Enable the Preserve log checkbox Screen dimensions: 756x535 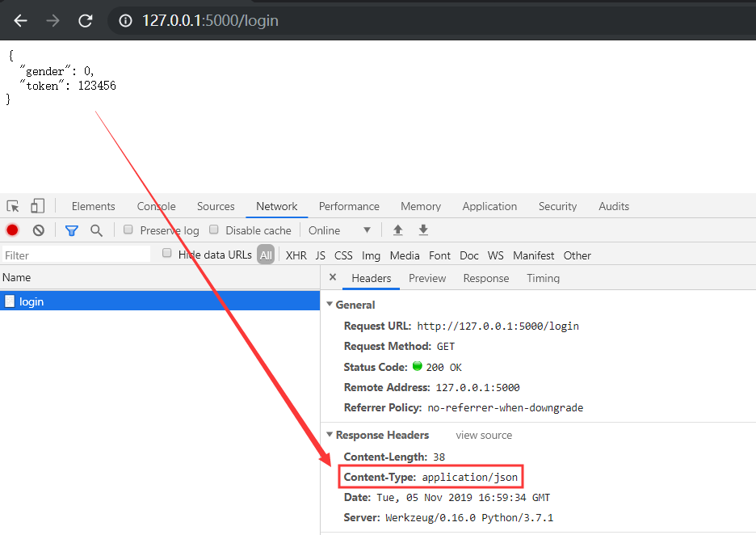(128, 230)
